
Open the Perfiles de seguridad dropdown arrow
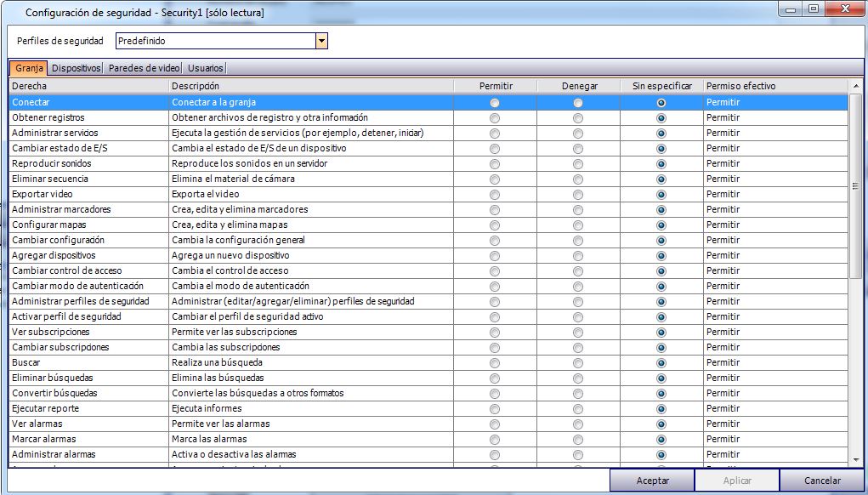(x=321, y=41)
